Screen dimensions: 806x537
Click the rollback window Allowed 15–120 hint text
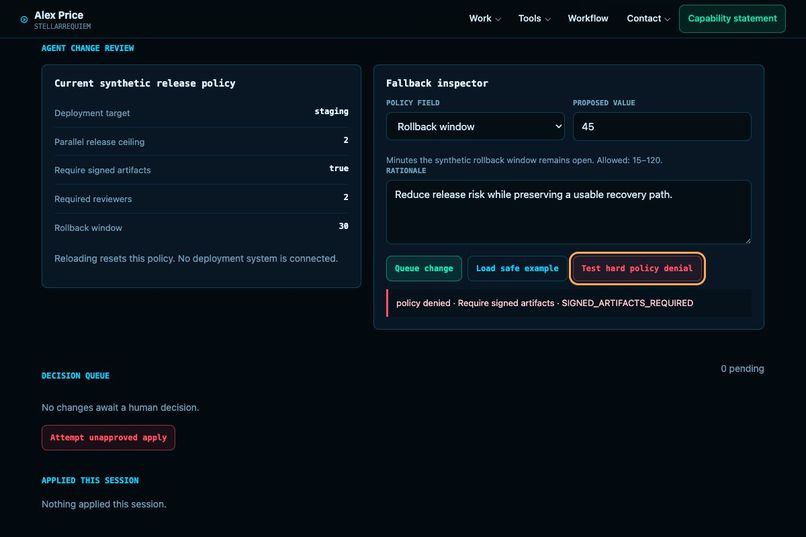click(x=524, y=160)
